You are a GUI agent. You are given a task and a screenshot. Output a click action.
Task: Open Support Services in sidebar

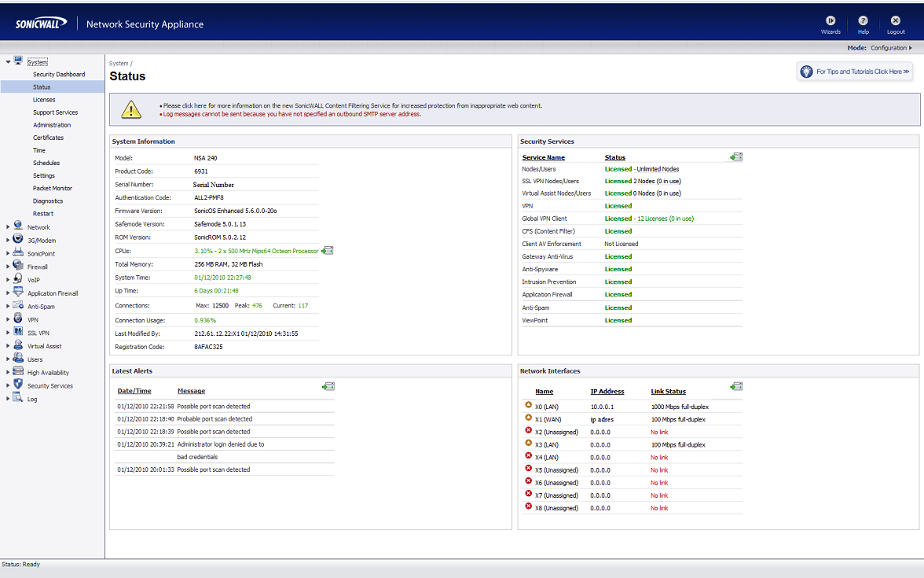(55, 112)
